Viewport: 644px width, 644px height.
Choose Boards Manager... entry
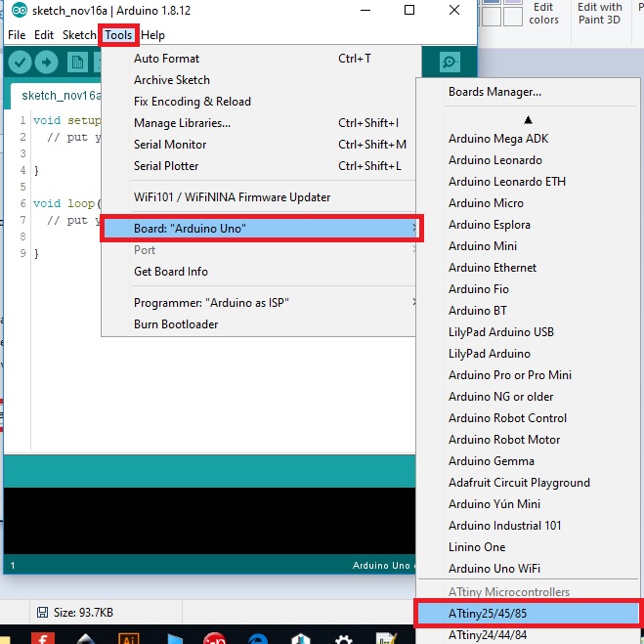[494, 92]
